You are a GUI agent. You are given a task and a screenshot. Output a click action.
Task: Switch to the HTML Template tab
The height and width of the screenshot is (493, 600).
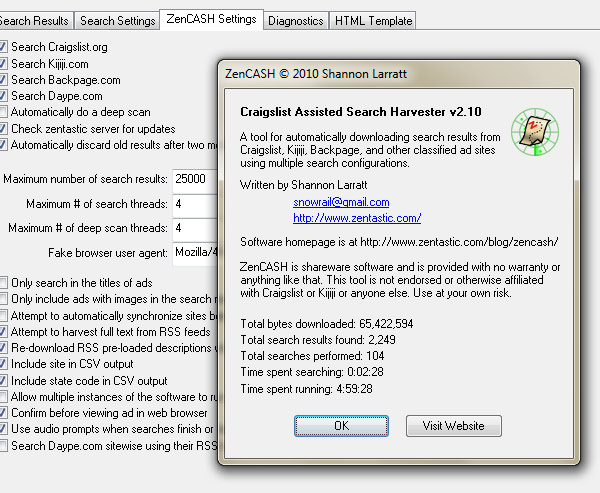coord(373,20)
